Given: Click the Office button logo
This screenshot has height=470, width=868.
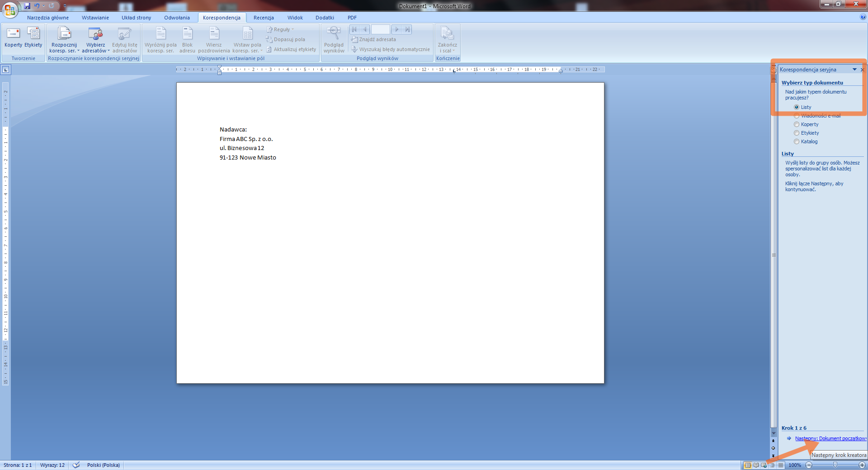Looking at the screenshot, I should (x=9, y=9).
